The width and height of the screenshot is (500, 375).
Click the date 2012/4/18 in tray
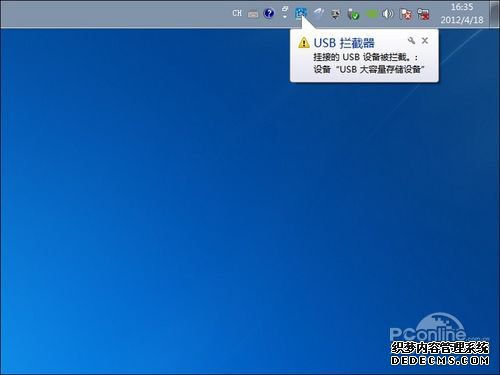click(x=462, y=20)
